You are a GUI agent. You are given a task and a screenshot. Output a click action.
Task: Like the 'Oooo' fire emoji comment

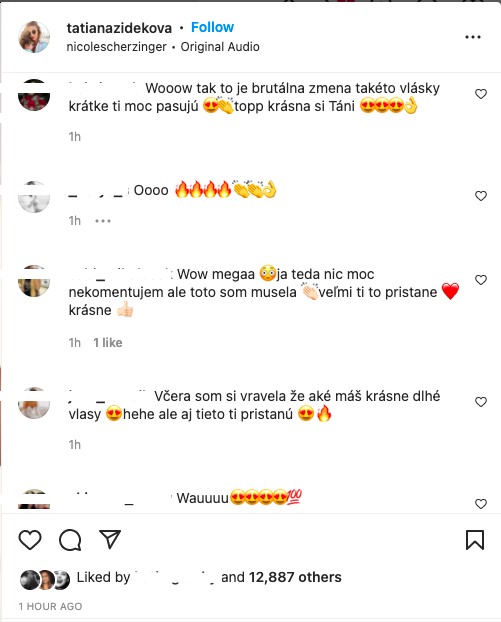481,196
